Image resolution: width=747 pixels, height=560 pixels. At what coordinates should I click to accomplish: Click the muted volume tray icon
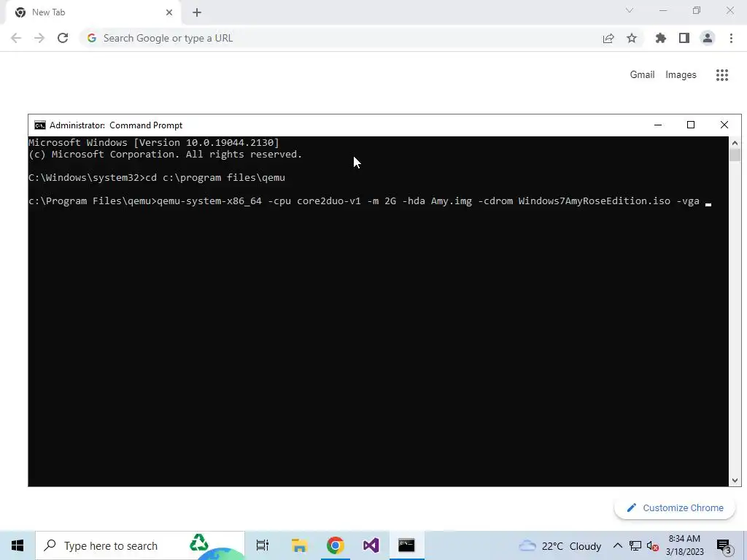tap(653, 546)
